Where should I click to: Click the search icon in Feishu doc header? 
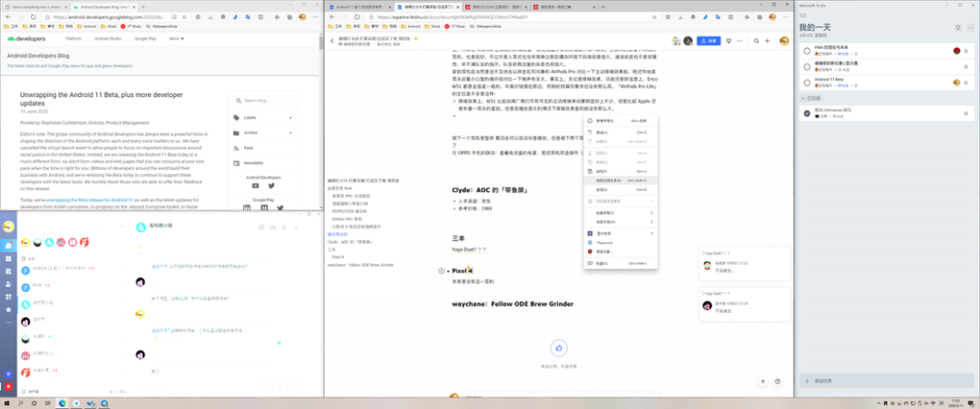pyautogui.click(x=756, y=41)
